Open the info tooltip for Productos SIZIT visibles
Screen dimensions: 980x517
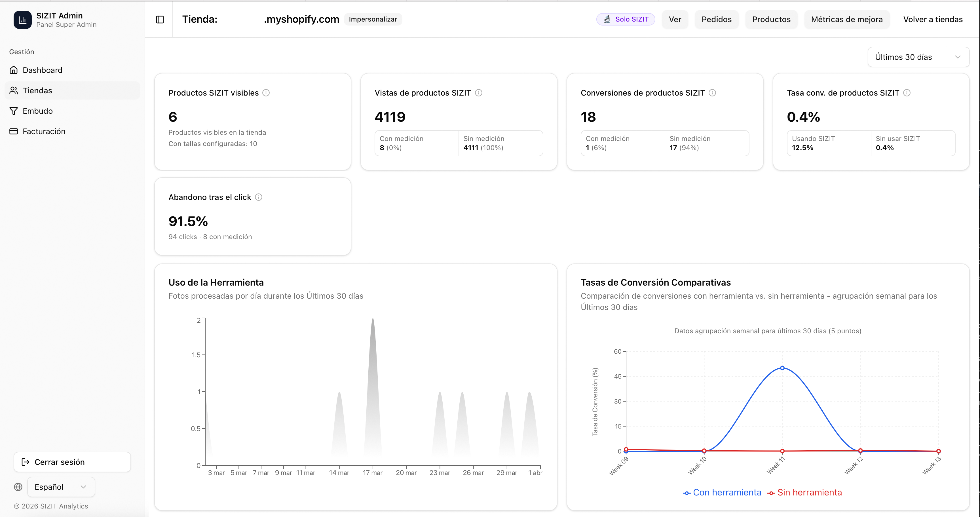(x=266, y=93)
